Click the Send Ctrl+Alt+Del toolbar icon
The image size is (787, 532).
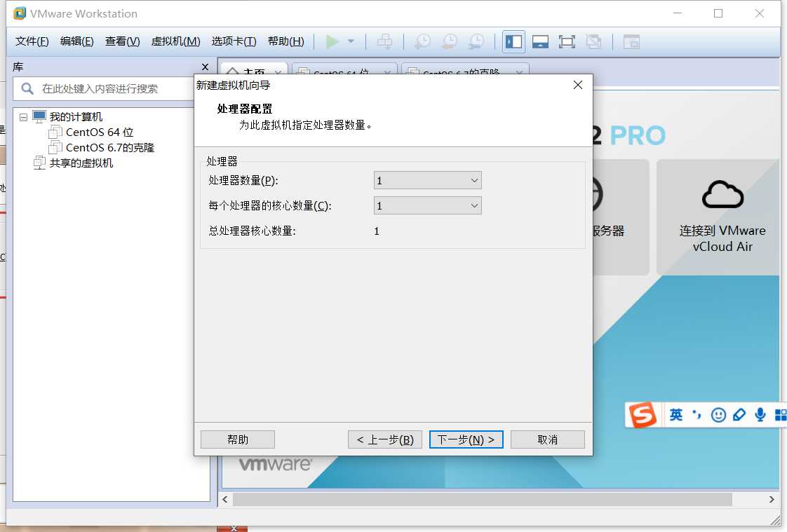click(x=385, y=41)
